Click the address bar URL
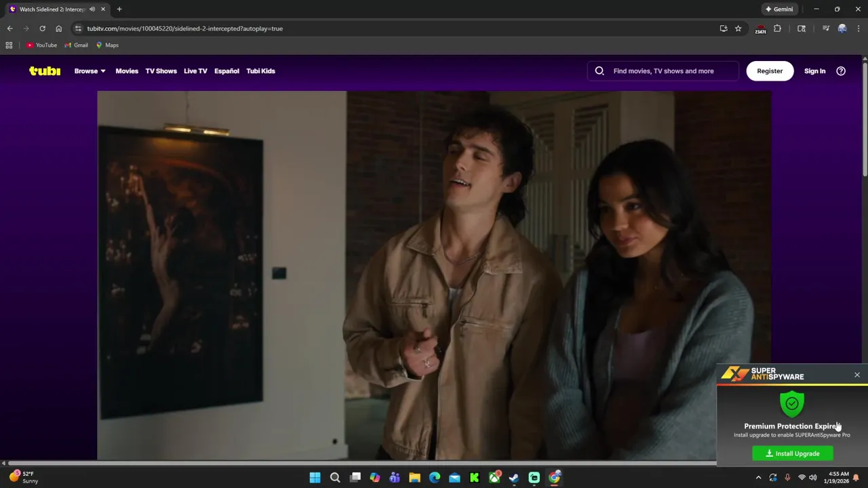Viewport: 868px width, 488px height. [184, 28]
